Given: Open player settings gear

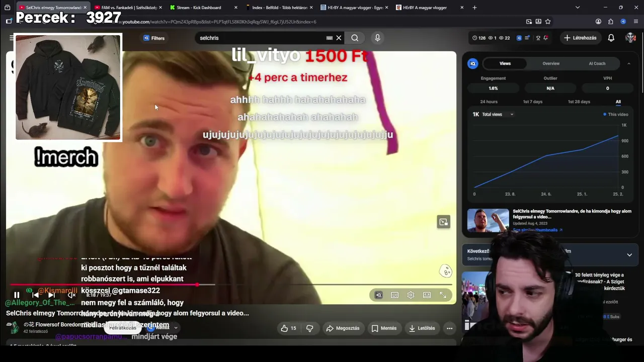Looking at the screenshot, I should point(411,295).
